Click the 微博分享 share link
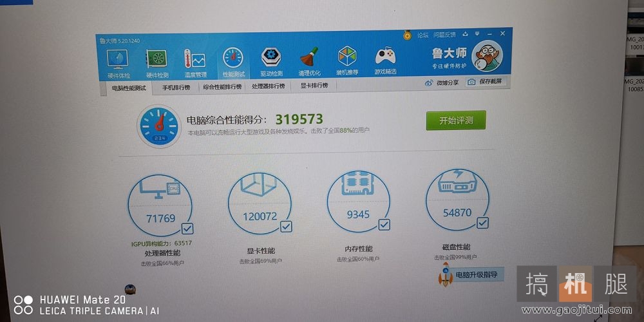Screen dimensions: 644x322 [448, 82]
